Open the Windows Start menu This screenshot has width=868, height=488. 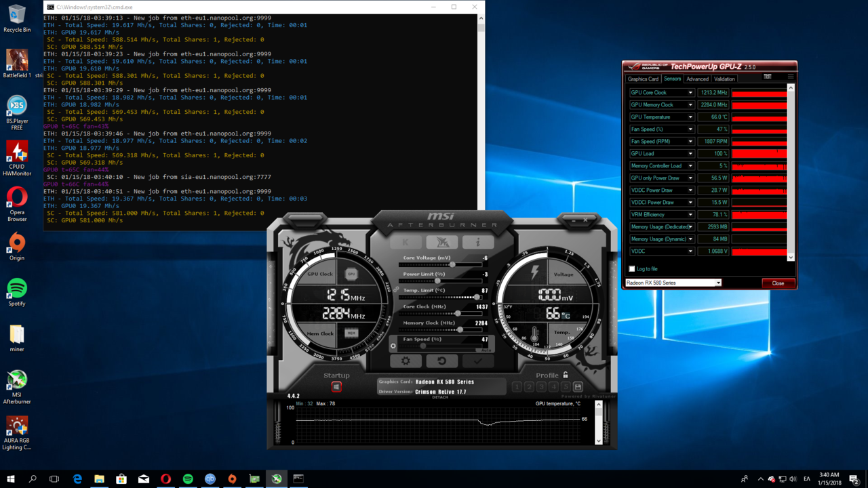click(x=11, y=479)
